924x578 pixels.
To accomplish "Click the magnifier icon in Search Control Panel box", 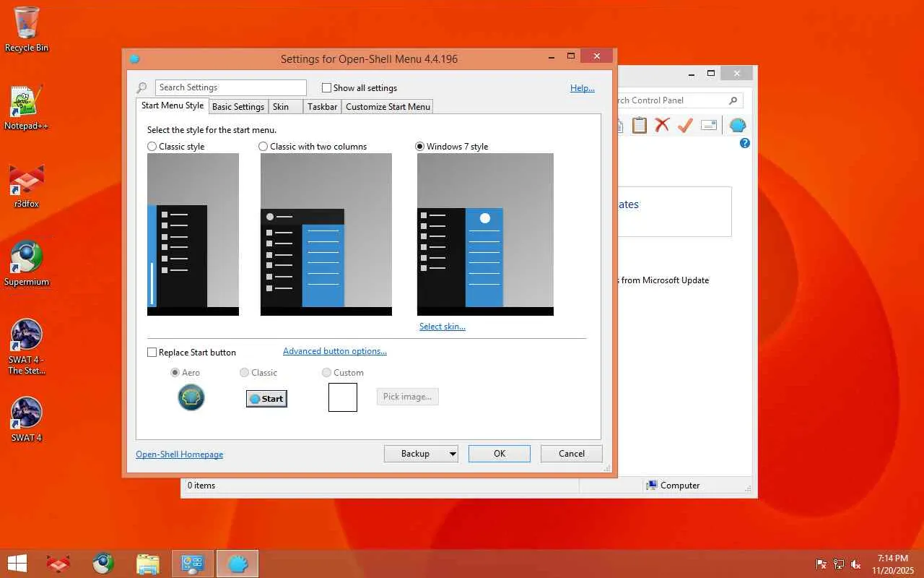I will [733, 100].
